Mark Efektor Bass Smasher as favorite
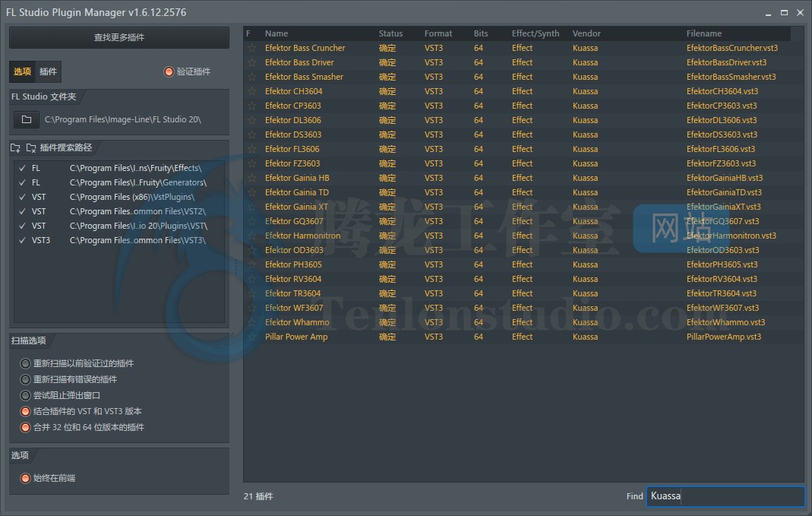This screenshot has width=812, height=516. pos(251,78)
